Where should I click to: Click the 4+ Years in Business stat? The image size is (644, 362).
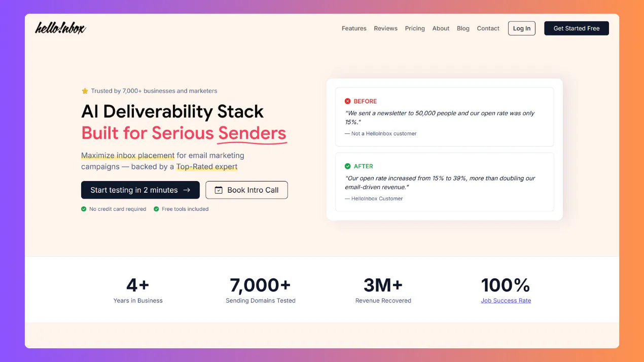click(138, 290)
